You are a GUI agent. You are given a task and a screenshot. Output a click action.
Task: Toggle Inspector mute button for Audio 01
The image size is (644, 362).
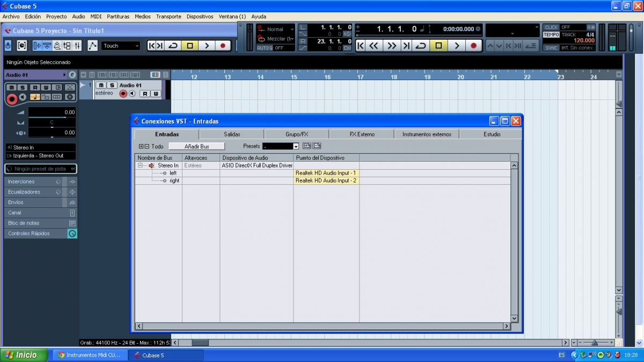point(11,88)
